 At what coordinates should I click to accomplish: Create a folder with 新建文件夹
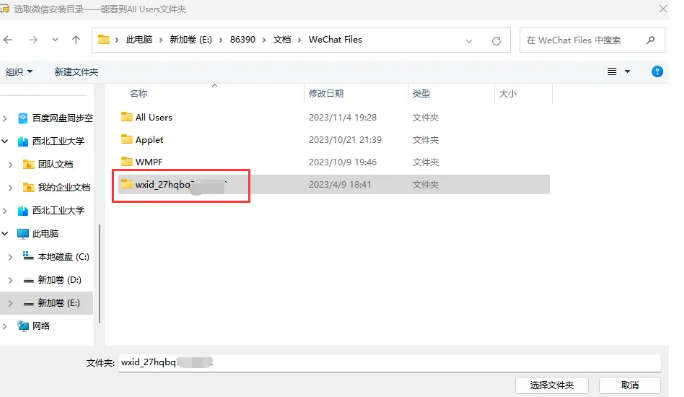76,72
